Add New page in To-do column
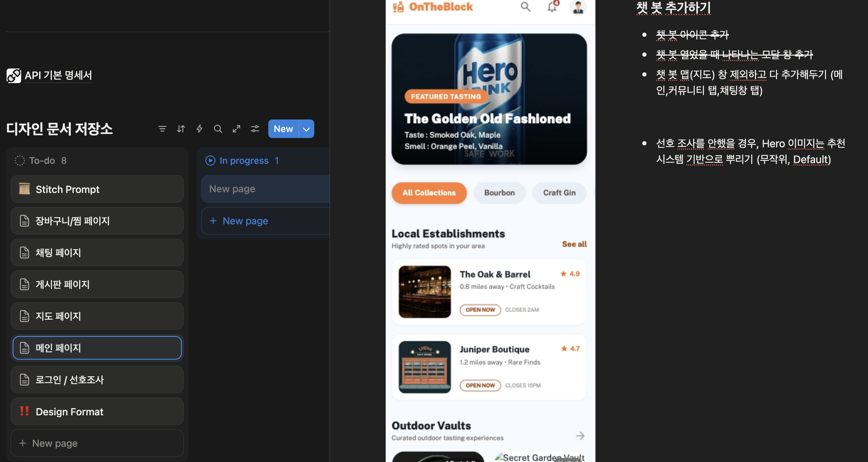The image size is (868, 462). (x=55, y=443)
